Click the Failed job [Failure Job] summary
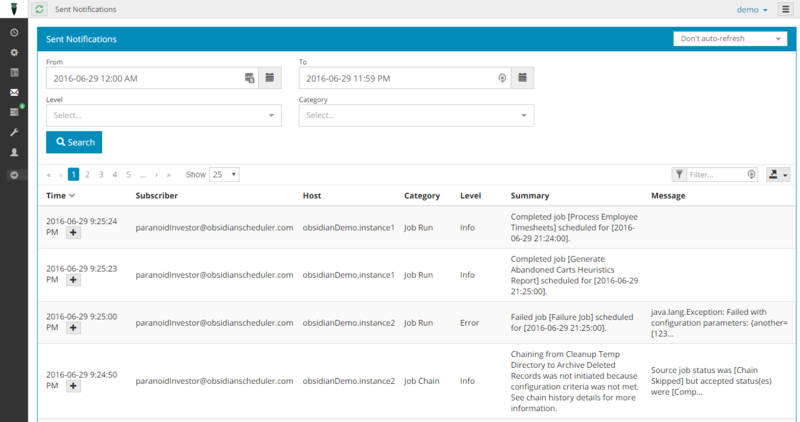This screenshot has width=800, height=422. pyautogui.click(x=572, y=322)
